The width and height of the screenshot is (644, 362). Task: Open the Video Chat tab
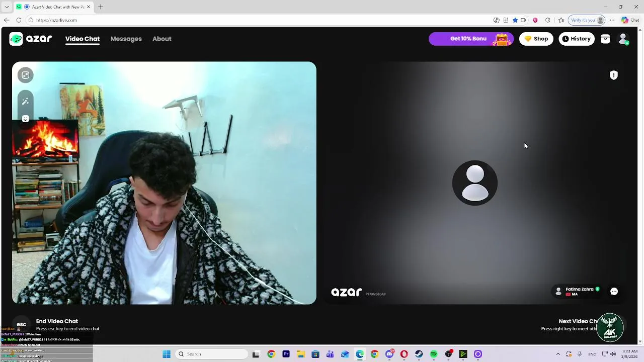[83, 39]
